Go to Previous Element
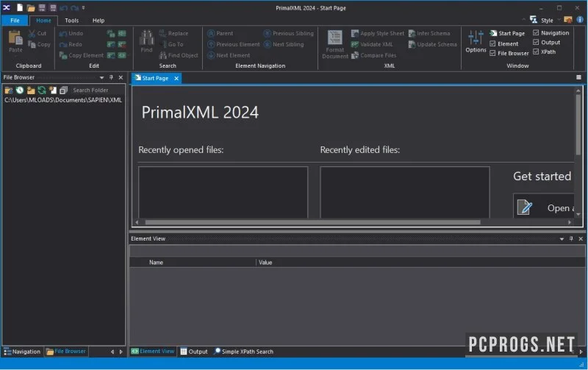The height and width of the screenshot is (370, 588). [234, 44]
